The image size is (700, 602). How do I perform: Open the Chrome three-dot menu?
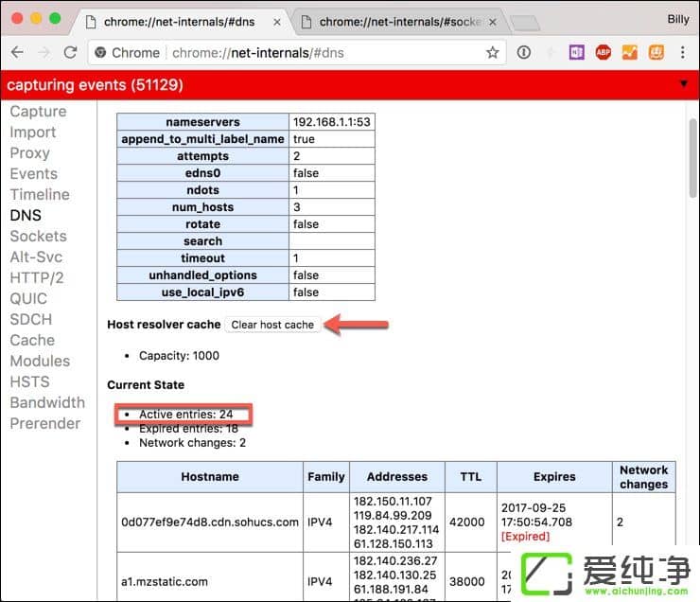(x=682, y=53)
